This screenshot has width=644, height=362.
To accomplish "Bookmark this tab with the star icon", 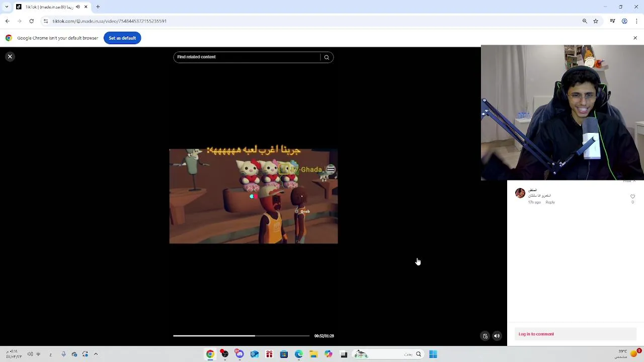I will [x=596, y=21].
